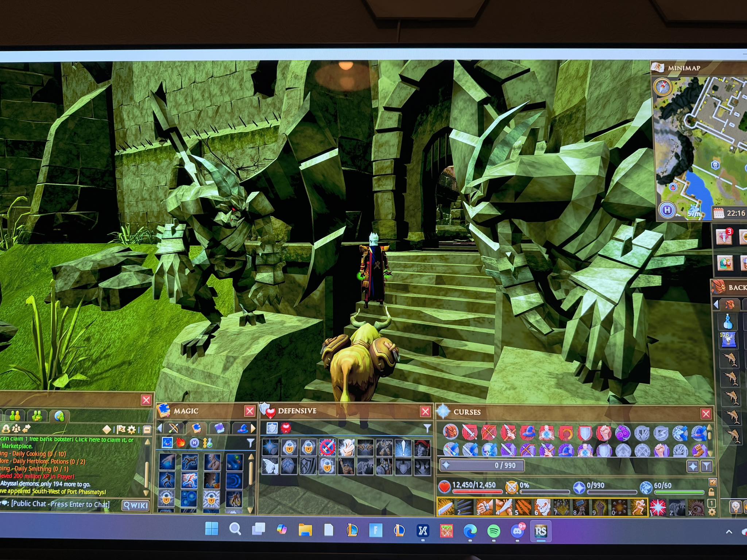The height and width of the screenshot is (560, 747).
Task: Open the Windows Start menu
Action: click(212, 529)
